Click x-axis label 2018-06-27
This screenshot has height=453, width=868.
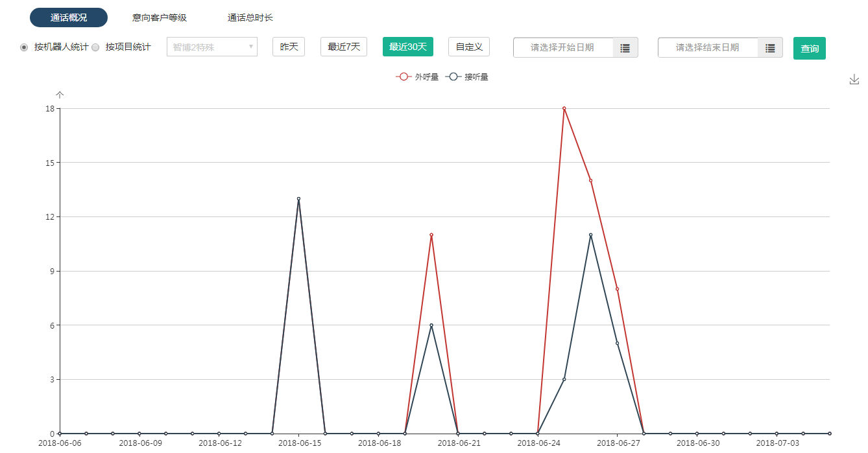(618, 443)
